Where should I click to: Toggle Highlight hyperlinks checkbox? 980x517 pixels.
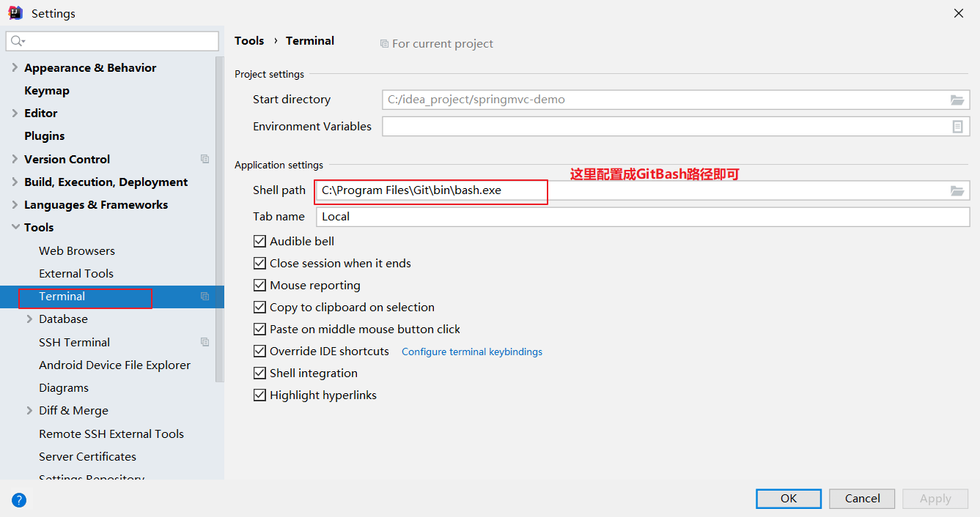[259, 395]
